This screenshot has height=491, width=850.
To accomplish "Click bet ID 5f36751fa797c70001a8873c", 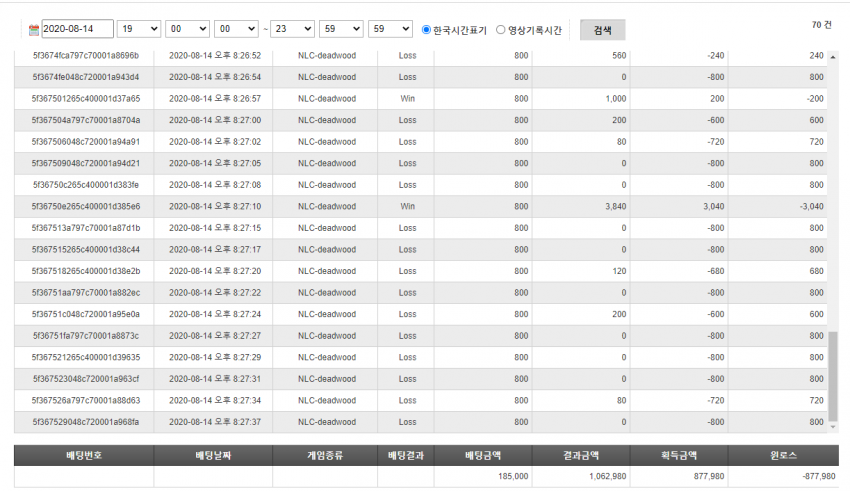I will click(86, 336).
